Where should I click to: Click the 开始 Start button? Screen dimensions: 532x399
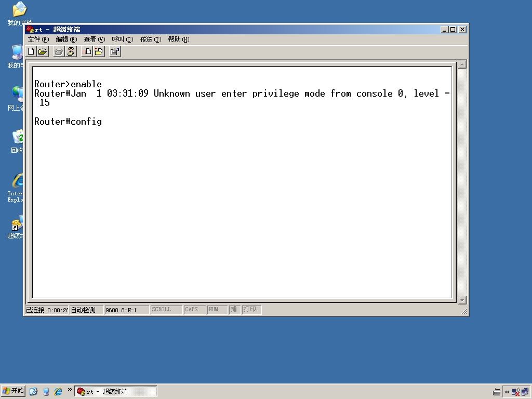point(13,391)
